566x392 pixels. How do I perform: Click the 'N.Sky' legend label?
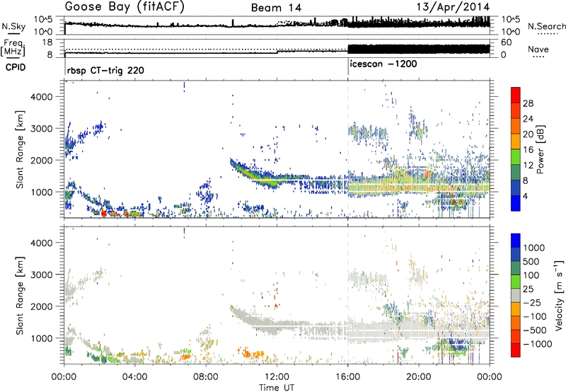coord(13,26)
